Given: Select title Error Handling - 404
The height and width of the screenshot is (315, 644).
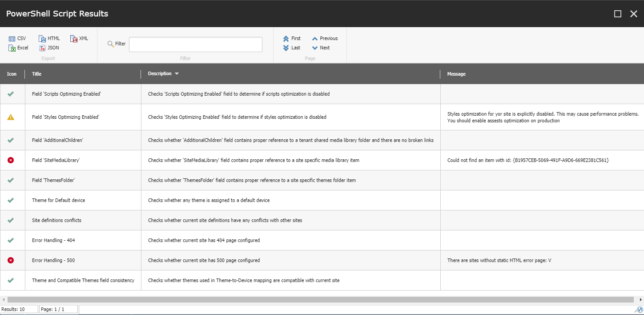Looking at the screenshot, I should pyautogui.click(x=53, y=241).
